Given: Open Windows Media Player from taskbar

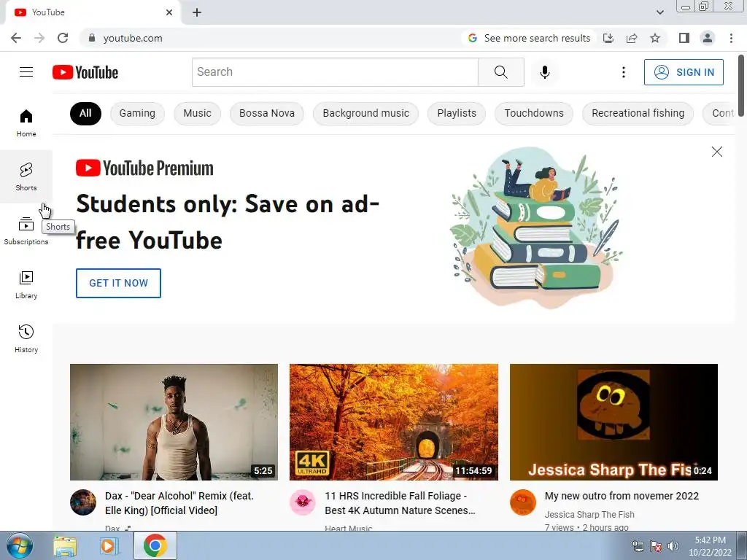Looking at the screenshot, I should pos(109,545).
